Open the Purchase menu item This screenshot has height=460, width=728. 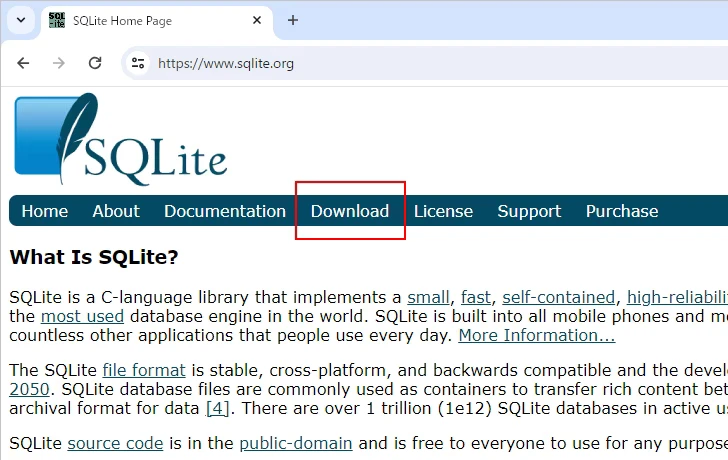[622, 211]
